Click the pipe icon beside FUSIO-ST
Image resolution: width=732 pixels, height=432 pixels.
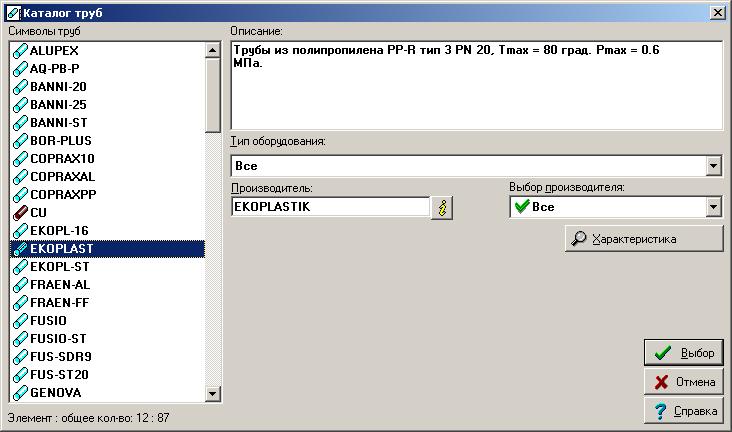coord(20,338)
